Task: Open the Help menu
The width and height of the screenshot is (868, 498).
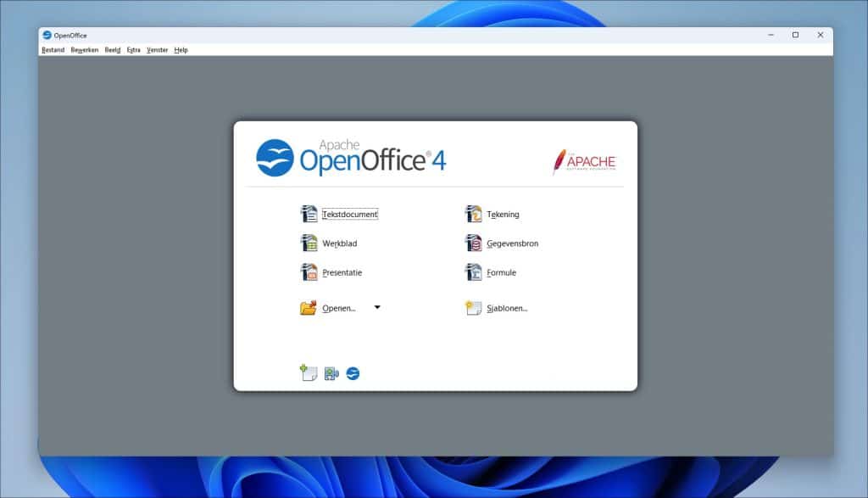Action: coord(181,50)
